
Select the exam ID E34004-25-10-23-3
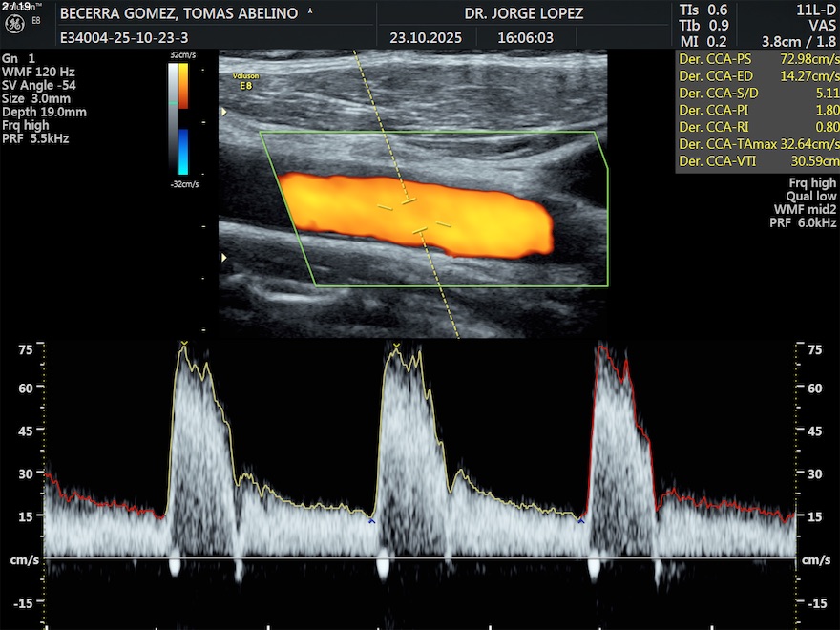pos(124,39)
